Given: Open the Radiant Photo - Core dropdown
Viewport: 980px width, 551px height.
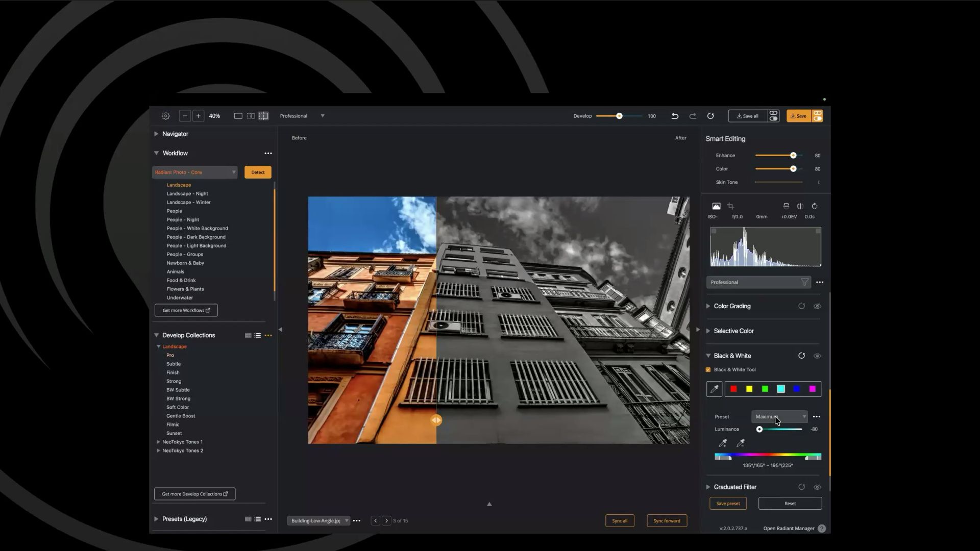Looking at the screenshot, I should coord(195,172).
